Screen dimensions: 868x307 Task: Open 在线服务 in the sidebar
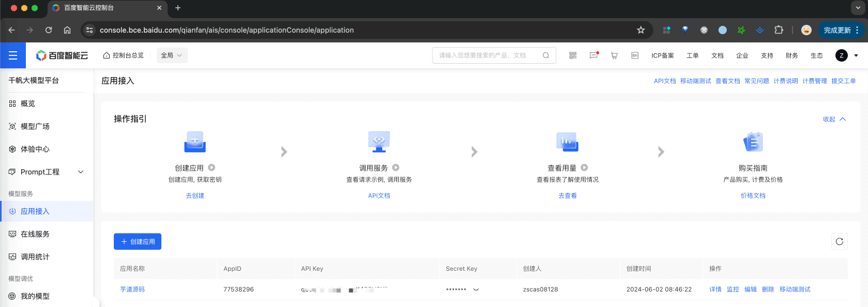pyautogui.click(x=35, y=234)
